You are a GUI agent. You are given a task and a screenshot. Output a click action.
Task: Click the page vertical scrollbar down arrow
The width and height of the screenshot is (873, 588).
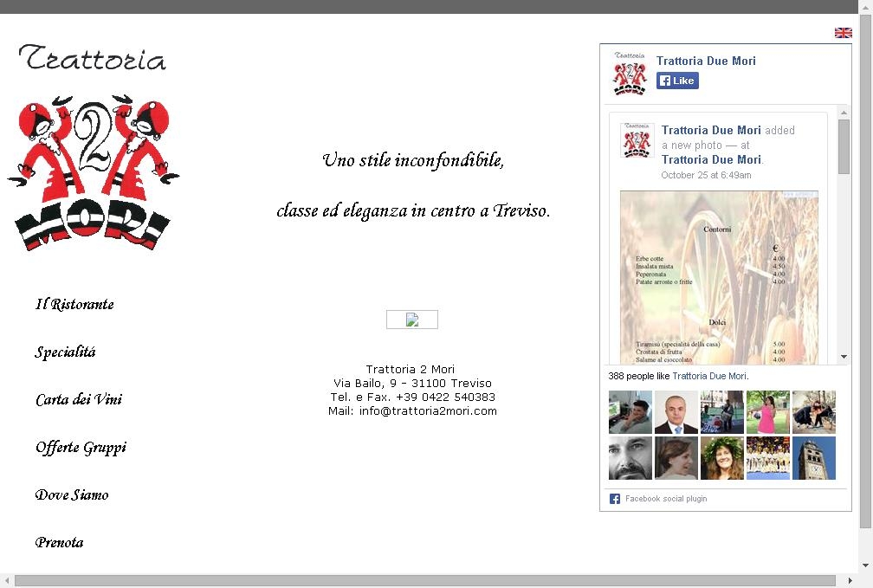point(865,565)
